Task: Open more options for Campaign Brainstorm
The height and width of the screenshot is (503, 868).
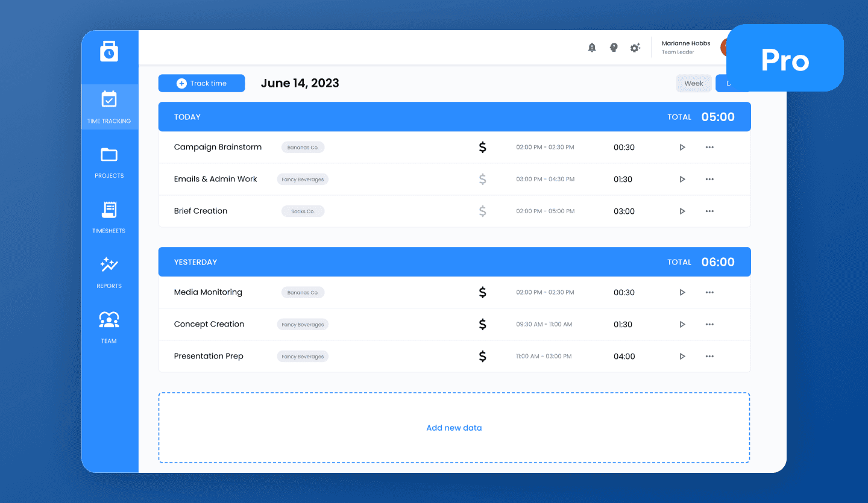Action: point(709,147)
